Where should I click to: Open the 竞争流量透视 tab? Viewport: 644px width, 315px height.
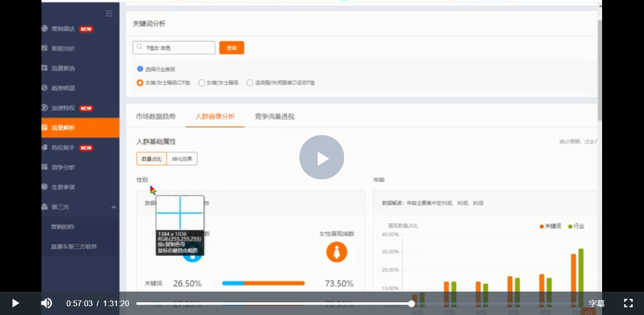274,117
